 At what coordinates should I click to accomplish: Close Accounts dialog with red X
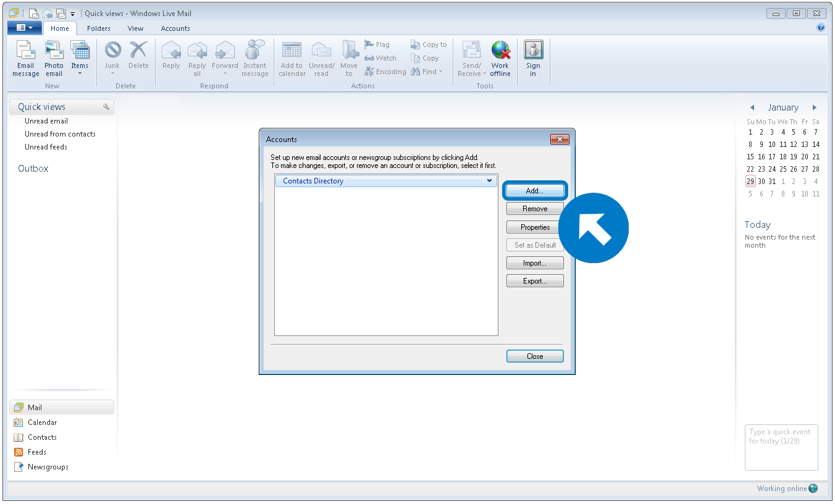point(560,140)
